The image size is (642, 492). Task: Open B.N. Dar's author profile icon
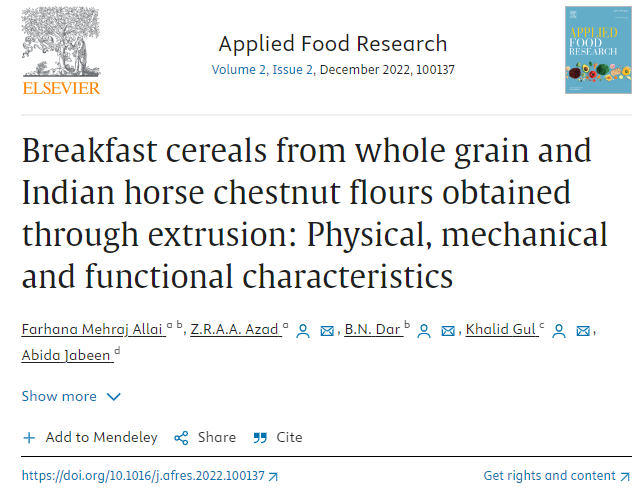click(x=424, y=331)
